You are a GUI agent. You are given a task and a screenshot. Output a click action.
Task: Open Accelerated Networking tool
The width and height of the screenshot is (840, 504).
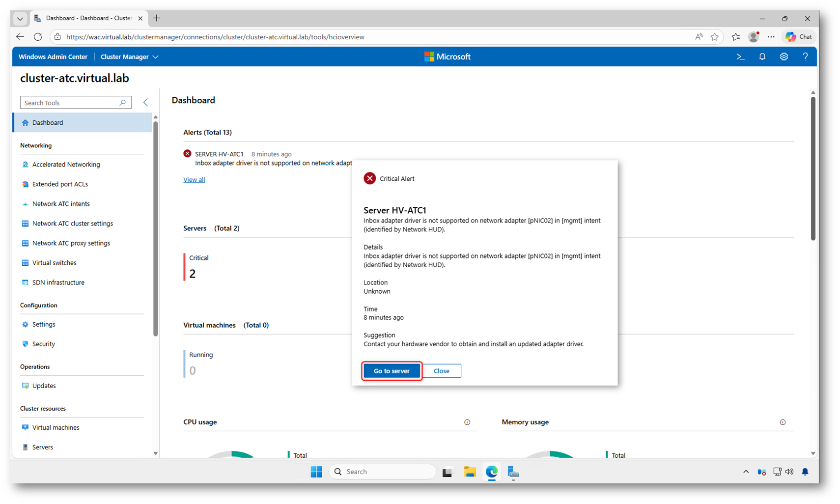tap(66, 165)
